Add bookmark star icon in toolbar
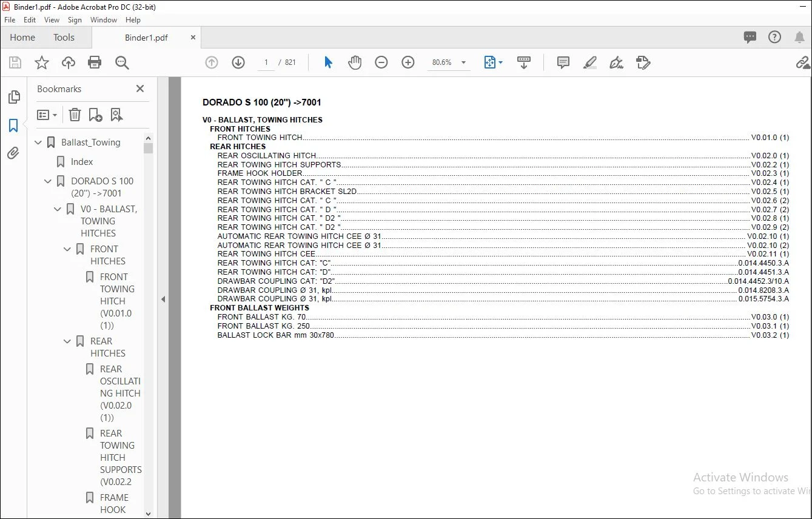Image resolution: width=812 pixels, height=519 pixels. (x=41, y=62)
